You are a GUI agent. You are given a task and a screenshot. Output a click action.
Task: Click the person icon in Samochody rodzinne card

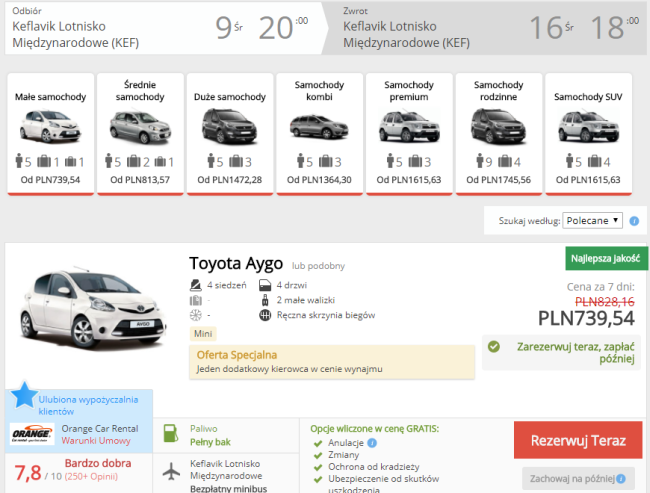pyautogui.click(x=480, y=161)
